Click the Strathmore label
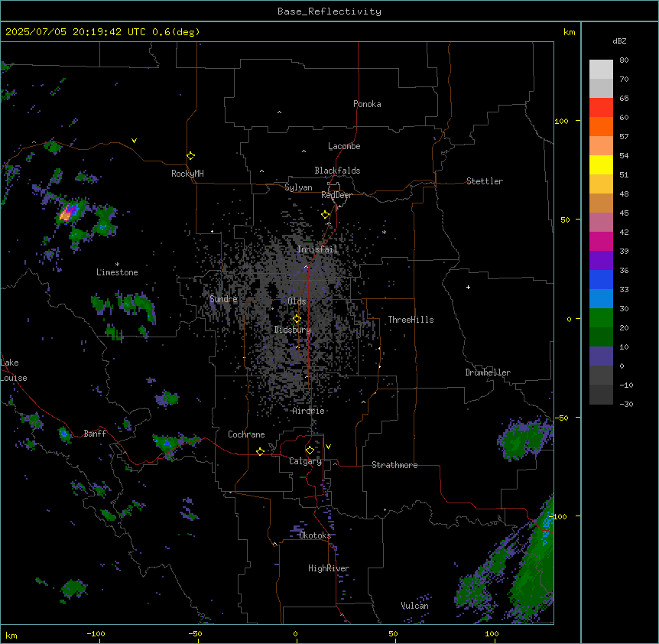Image resolution: width=659 pixels, height=644 pixels. click(x=394, y=465)
